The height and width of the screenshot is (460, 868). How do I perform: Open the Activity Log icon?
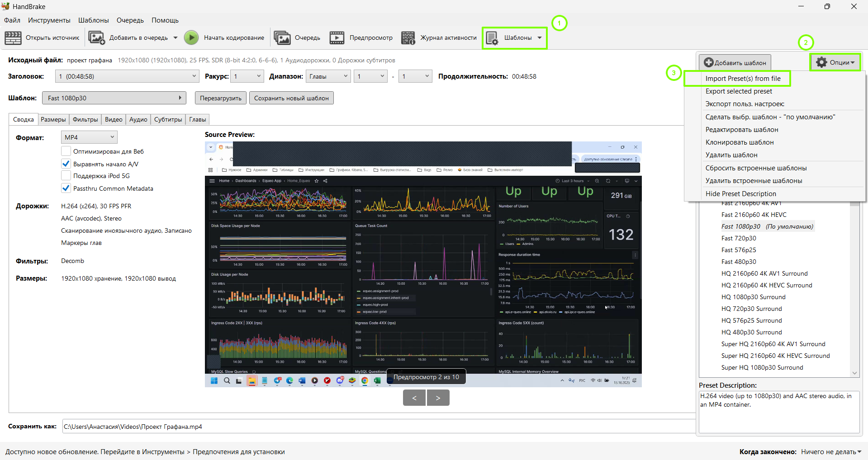click(x=408, y=38)
